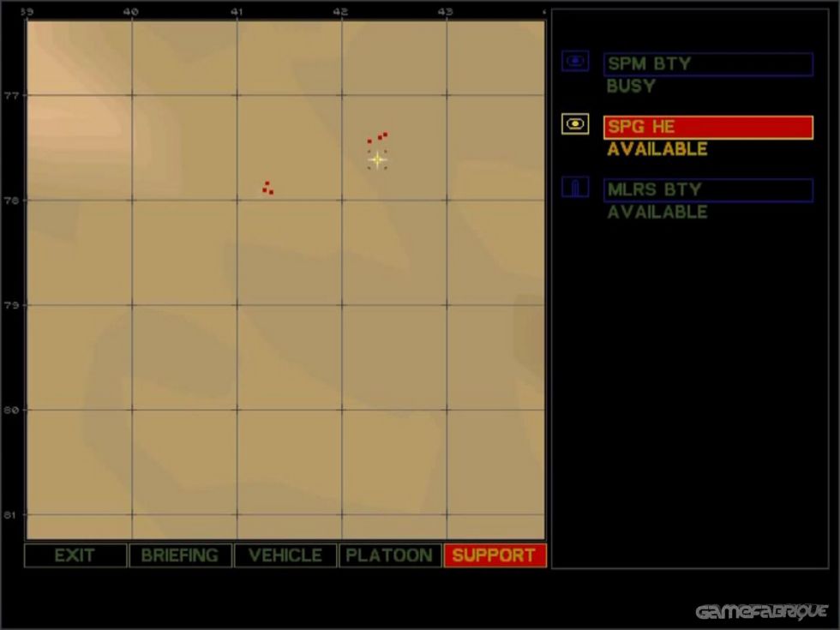Select the SPM BTY artillery icon
Image resolution: width=840 pixels, height=630 pixels.
pyautogui.click(x=575, y=61)
